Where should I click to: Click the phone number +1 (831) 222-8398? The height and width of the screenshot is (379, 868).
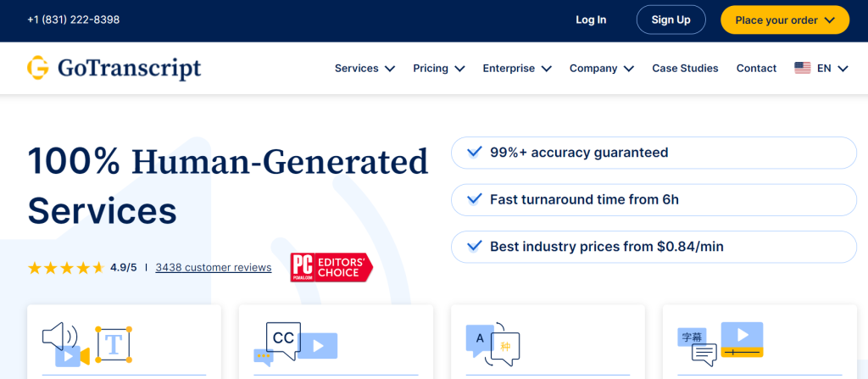pyautogui.click(x=74, y=20)
